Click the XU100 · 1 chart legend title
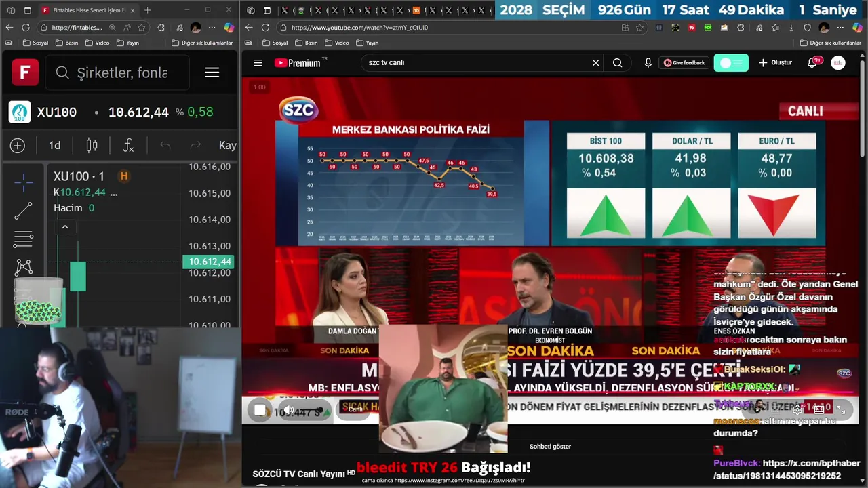The height and width of the screenshot is (488, 868). (x=79, y=176)
